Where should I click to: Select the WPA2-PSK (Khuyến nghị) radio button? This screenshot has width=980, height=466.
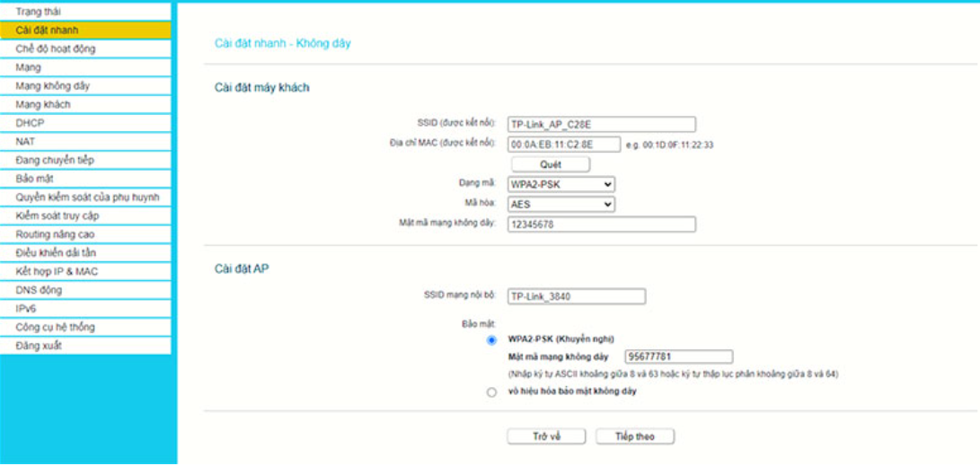tap(491, 339)
